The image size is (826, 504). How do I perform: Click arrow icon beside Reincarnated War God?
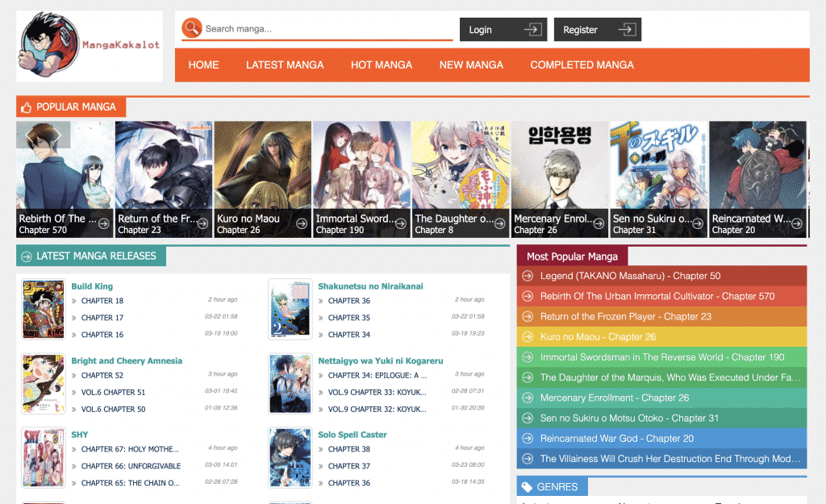click(528, 439)
